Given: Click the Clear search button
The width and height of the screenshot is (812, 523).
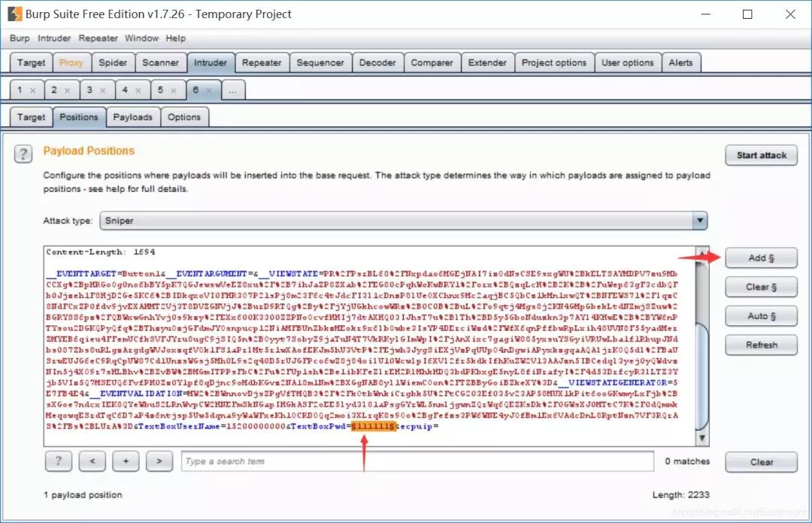Looking at the screenshot, I should tap(761, 462).
